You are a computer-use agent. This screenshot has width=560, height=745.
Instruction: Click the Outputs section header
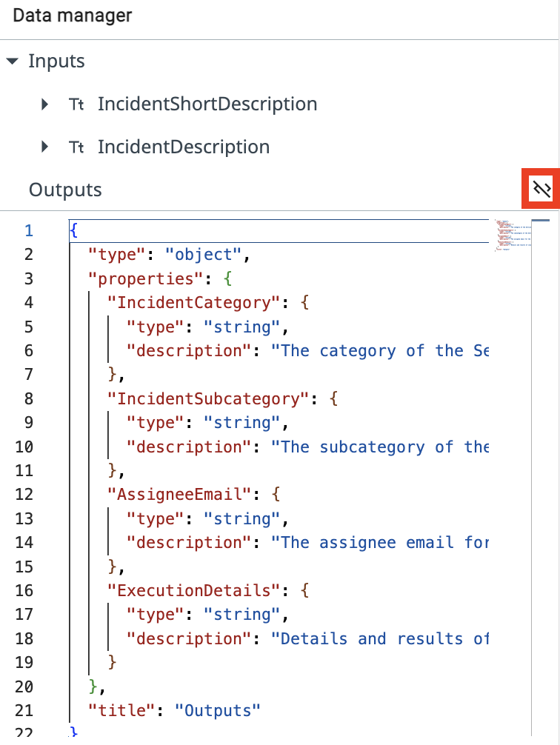[x=65, y=190]
